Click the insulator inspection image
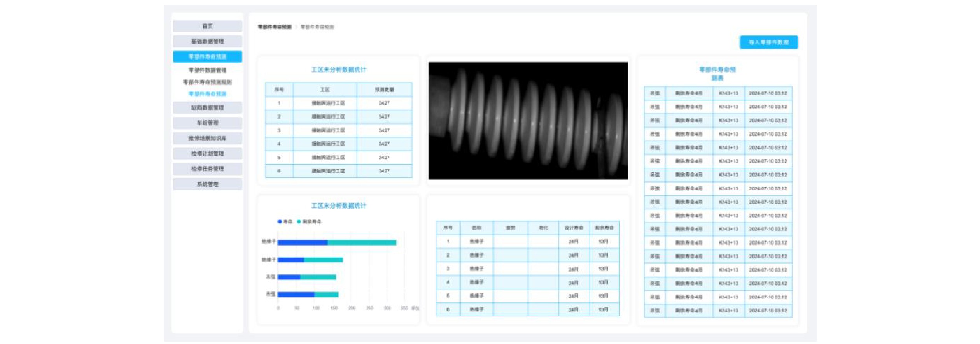Image resolution: width=980 pixels, height=344 pixels. (528, 121)
